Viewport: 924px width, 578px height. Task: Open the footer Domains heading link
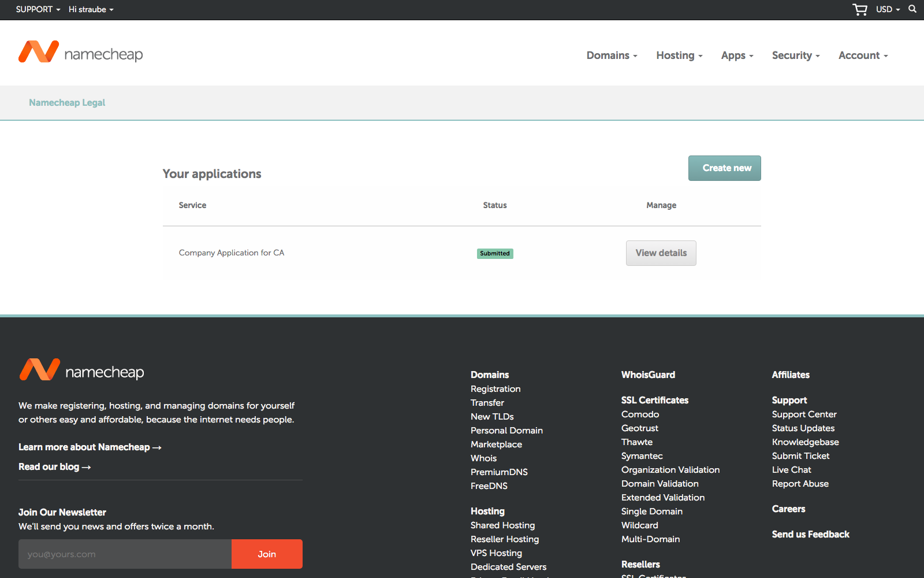click(490, 375)
